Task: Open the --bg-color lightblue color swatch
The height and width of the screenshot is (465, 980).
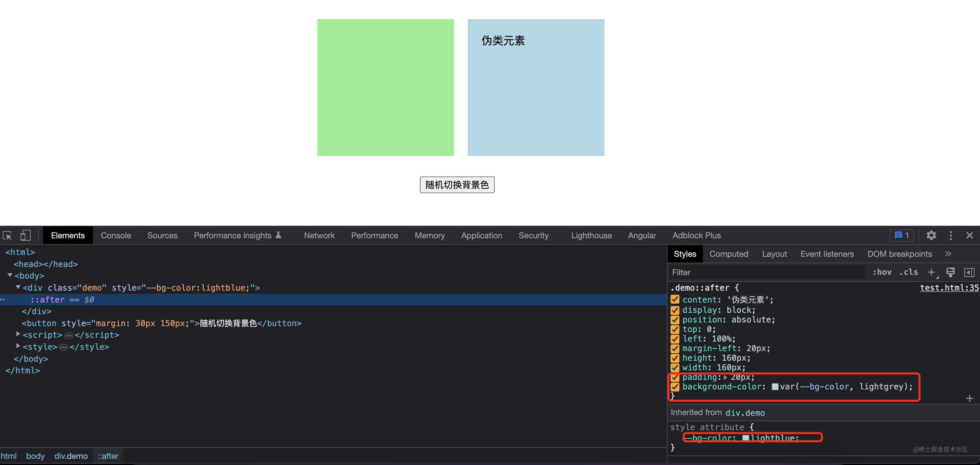Action: [x=745, y=438]
